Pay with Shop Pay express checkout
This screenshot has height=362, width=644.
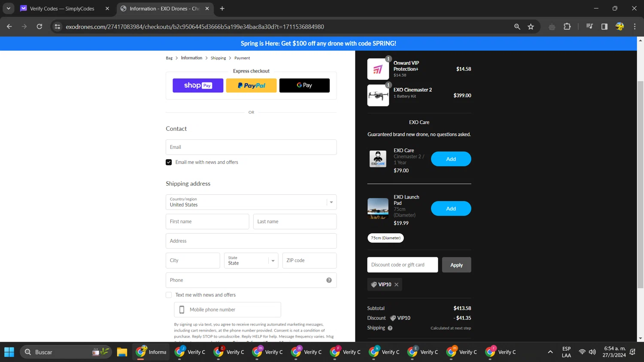(198, 85)
